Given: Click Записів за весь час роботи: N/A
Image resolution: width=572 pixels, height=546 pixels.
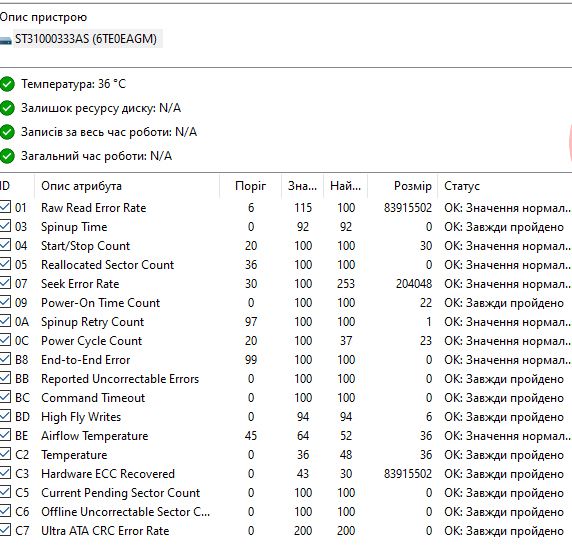Looking at the screenshot, I should (109, 132).
